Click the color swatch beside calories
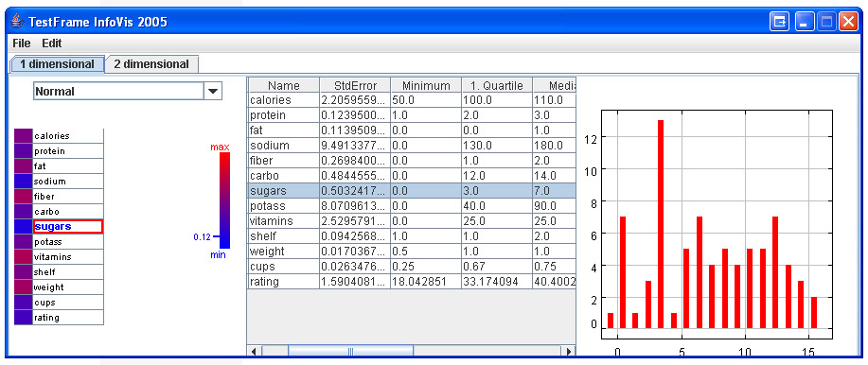Screen dimensions: 868x365 click(24, 136)
